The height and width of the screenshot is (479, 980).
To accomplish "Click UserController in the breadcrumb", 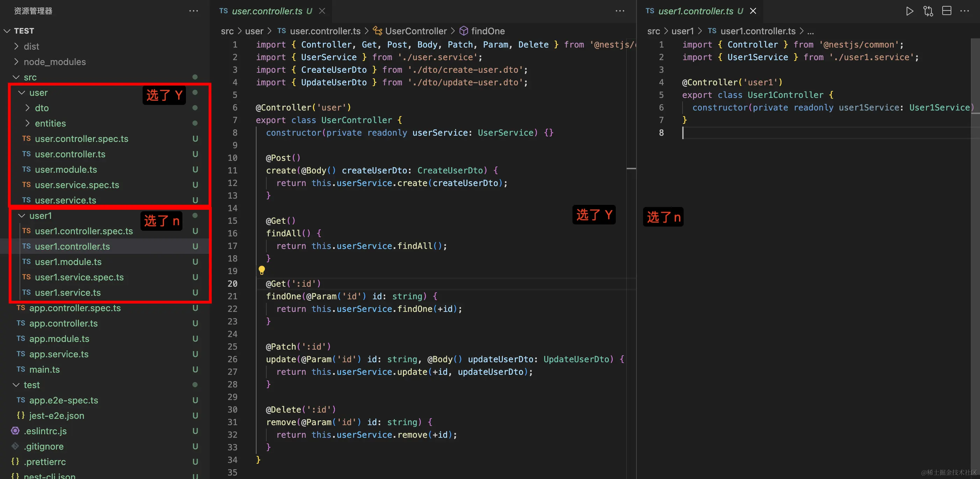I will coord(416,31).
